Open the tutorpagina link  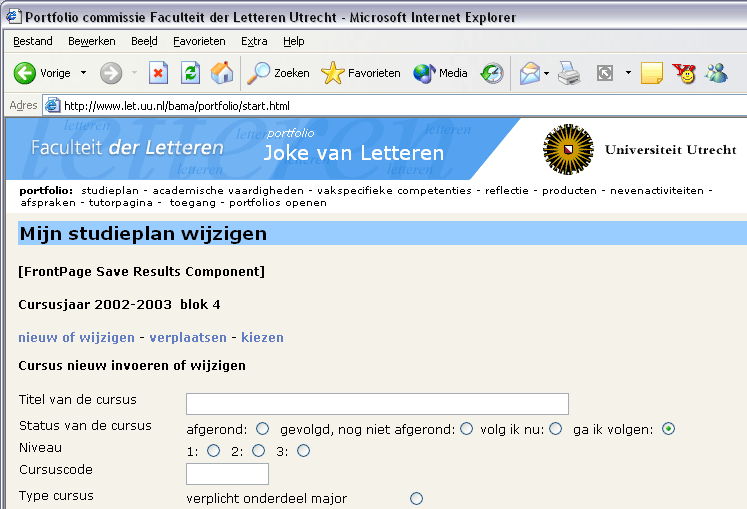[x=121, y=203]
